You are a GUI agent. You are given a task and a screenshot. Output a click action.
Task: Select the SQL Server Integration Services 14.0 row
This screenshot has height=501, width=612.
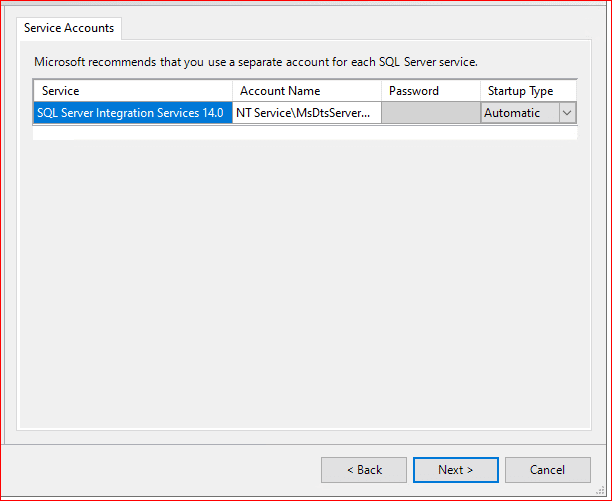tap(131, 113)
